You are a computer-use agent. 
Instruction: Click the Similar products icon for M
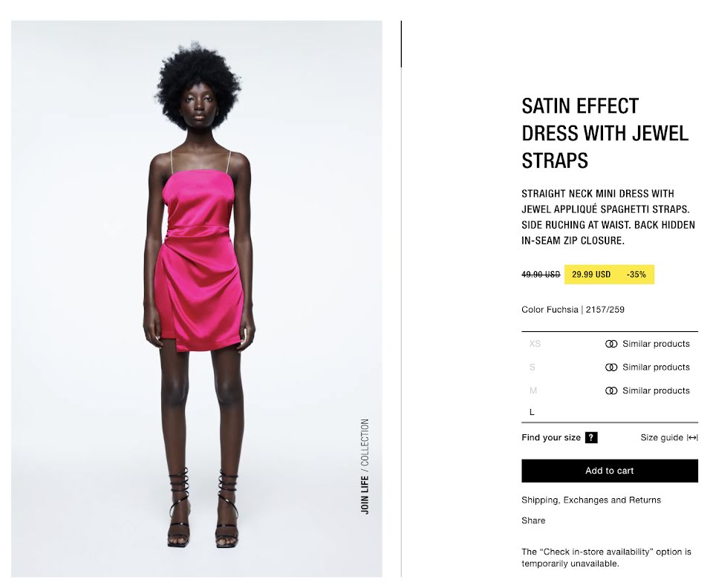click(x=611, y=391)
